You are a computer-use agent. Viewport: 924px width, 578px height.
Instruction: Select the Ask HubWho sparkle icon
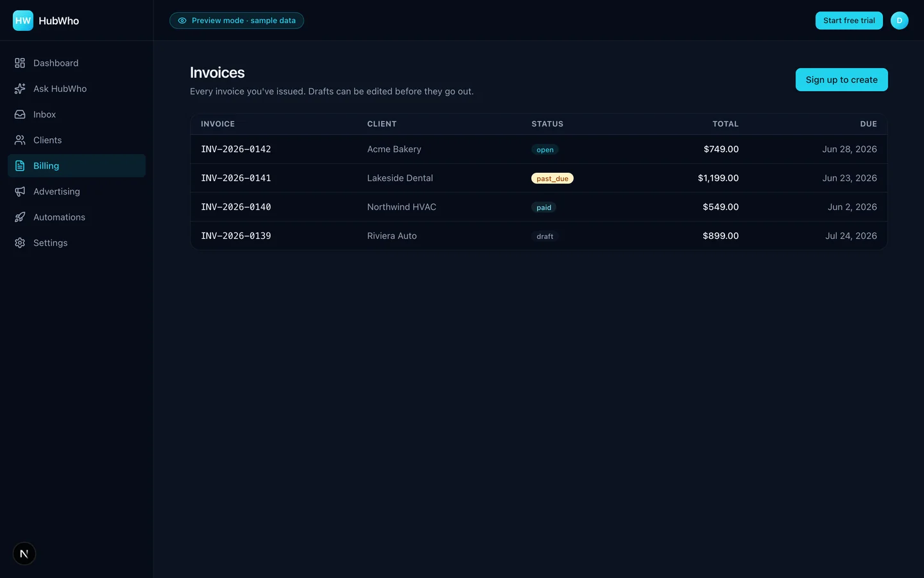click(x=20, y=89)
